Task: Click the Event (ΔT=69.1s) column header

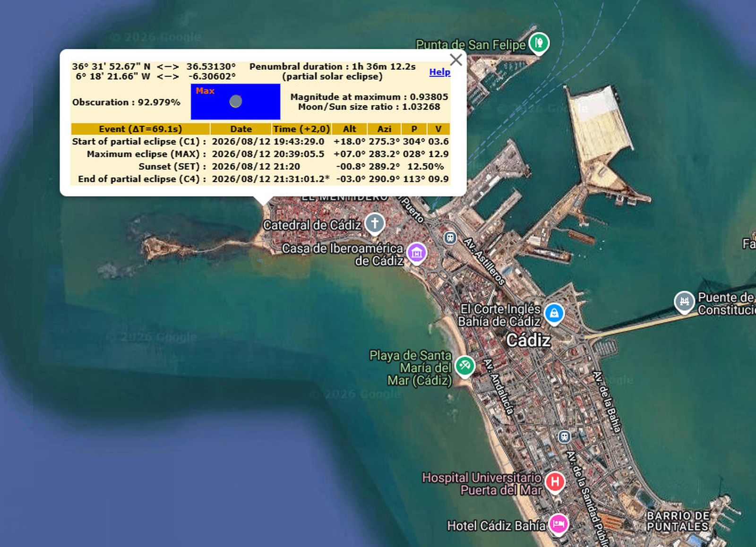Action: point(140,129)
